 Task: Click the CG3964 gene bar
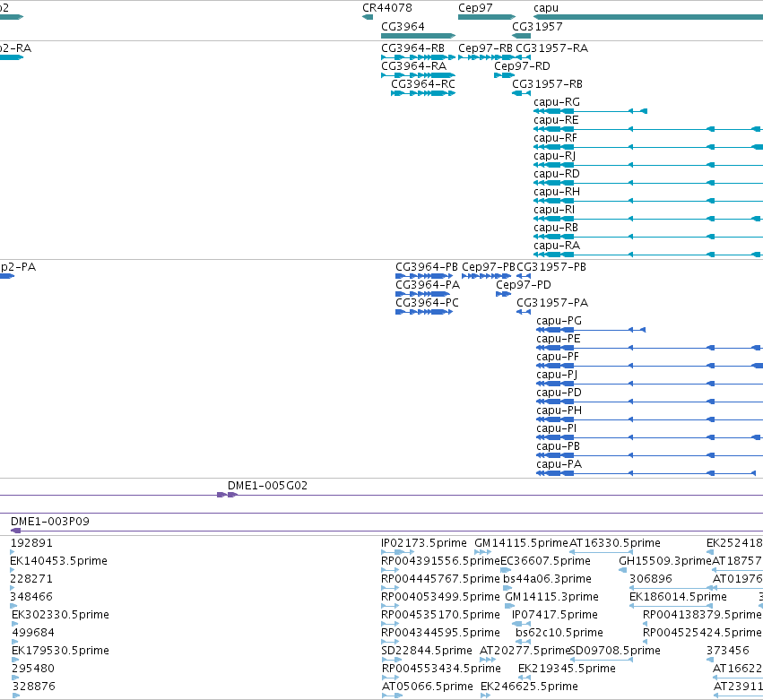coord(418,36)
